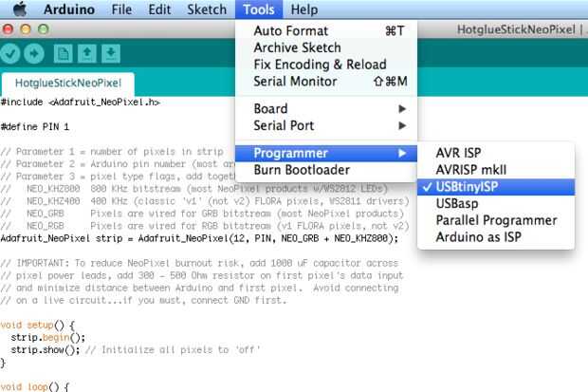Open the Arduino application menu

tap(69, 9)
